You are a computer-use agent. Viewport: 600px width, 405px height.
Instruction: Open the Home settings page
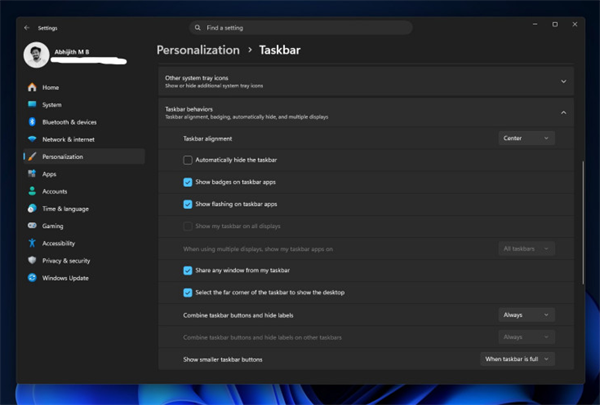coord(84,87)
